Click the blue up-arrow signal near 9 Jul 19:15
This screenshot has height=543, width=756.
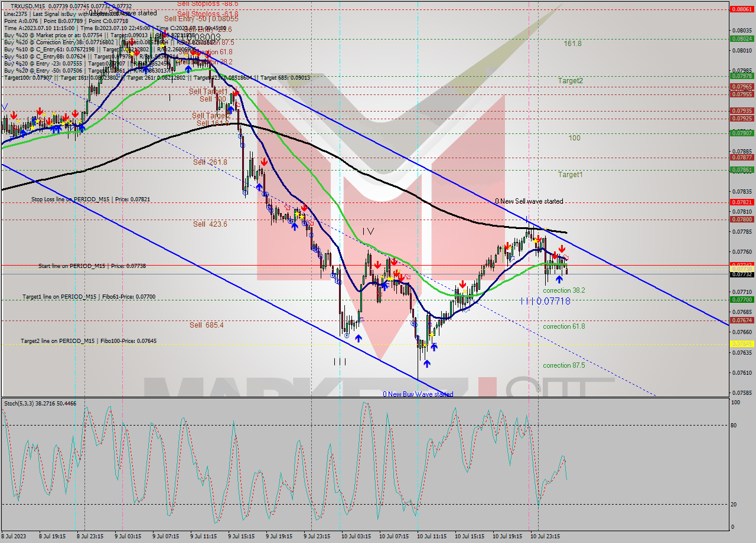[294, 226]
